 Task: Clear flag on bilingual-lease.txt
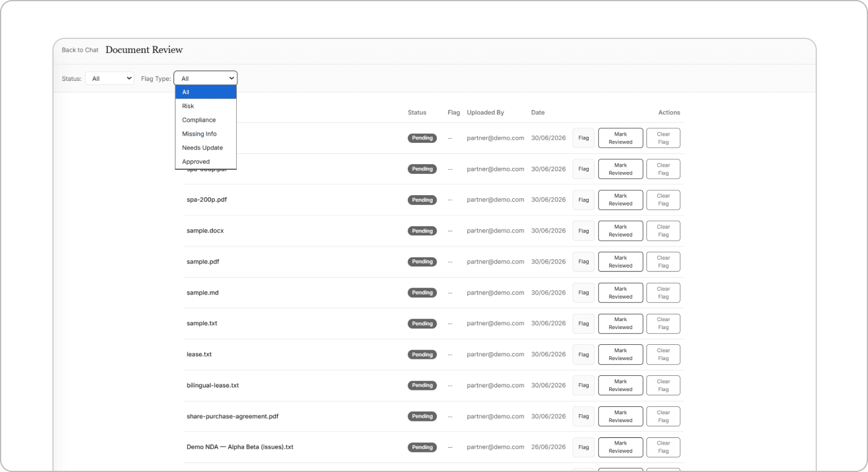point(663,385)
